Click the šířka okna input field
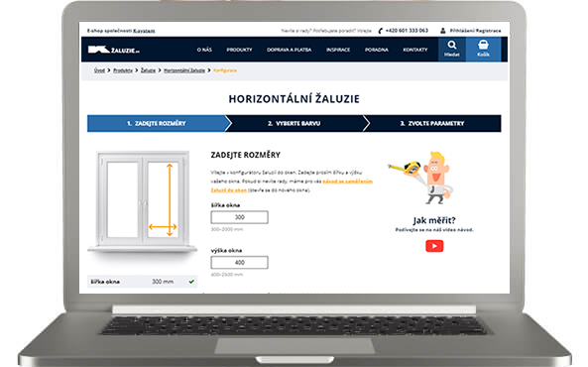This screenshot has width=588, height=367. click(x=239, y=217)
